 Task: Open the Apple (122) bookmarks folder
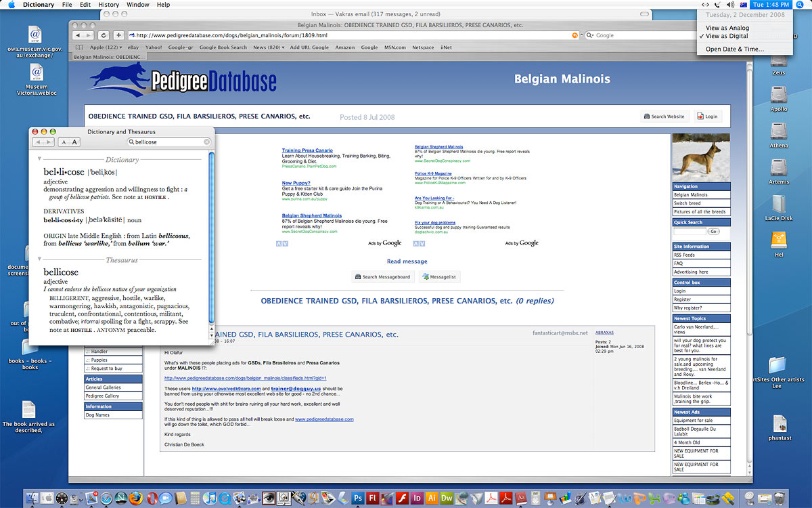point(106,47)
